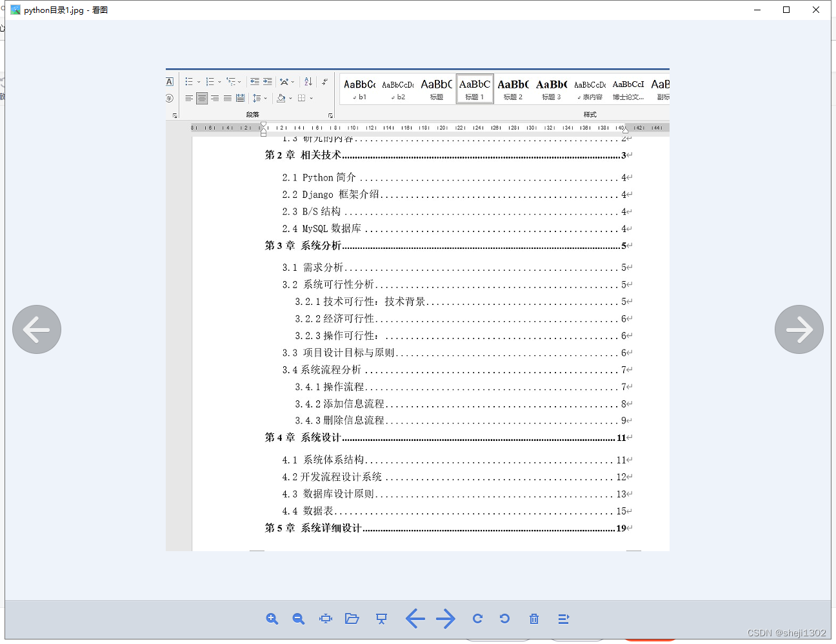The width and height of the screenshot is (836, 644).
Task: Rotate the image clockwise
Action: [477, 618]
